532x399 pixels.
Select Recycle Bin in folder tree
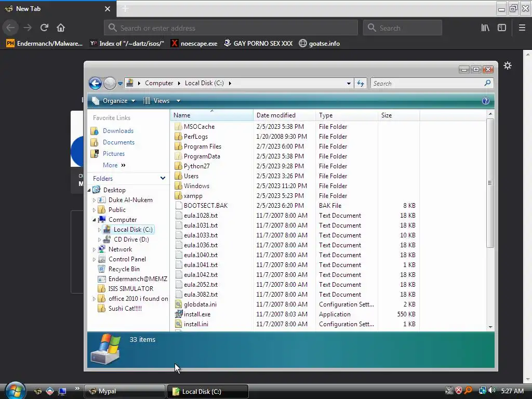pos(124,269)
